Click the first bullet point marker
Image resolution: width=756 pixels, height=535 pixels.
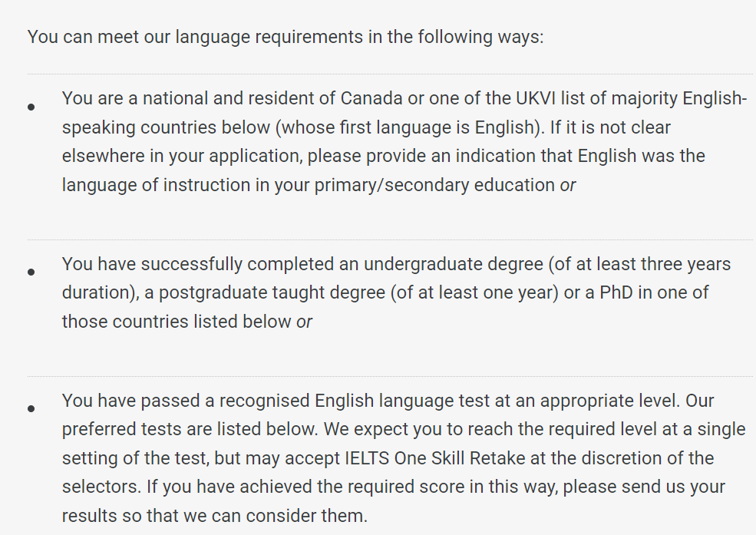[31, 107]
